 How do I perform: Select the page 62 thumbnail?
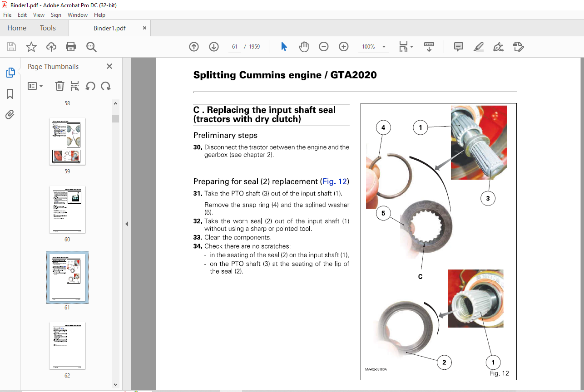pos(67,345)
